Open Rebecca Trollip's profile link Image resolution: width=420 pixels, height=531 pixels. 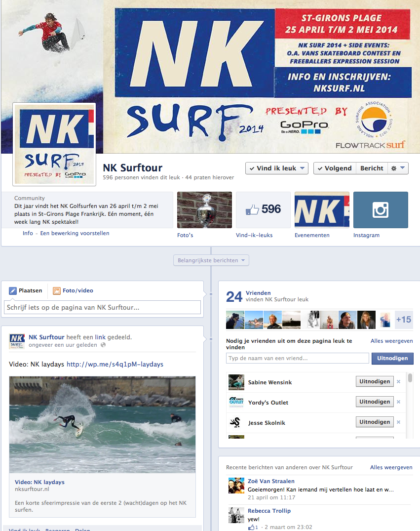(269, 511)
